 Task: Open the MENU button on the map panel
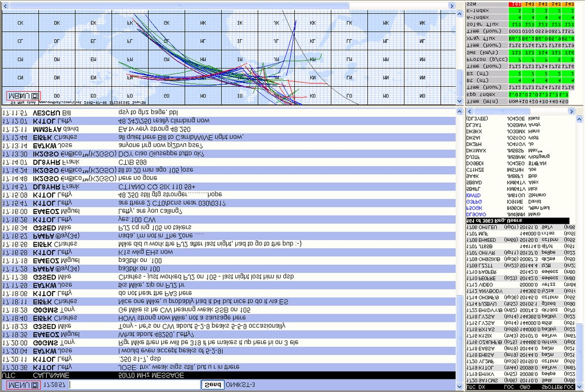tap(23, 96)
